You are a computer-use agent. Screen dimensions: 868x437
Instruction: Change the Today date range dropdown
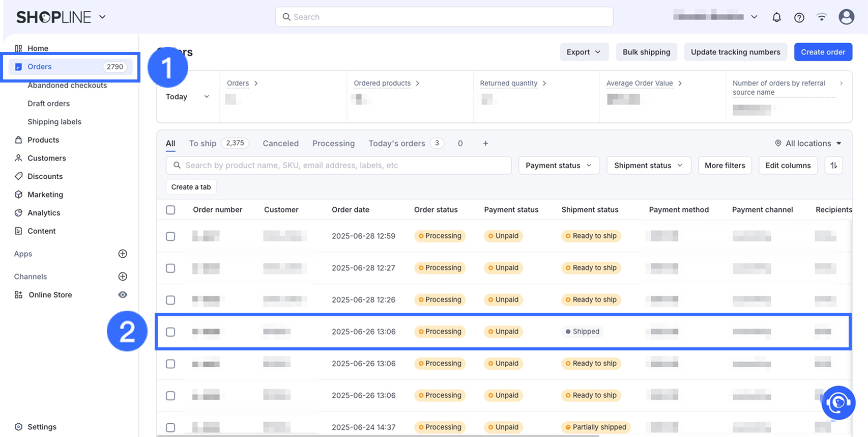pyautogui.click(x=188, y=97)
